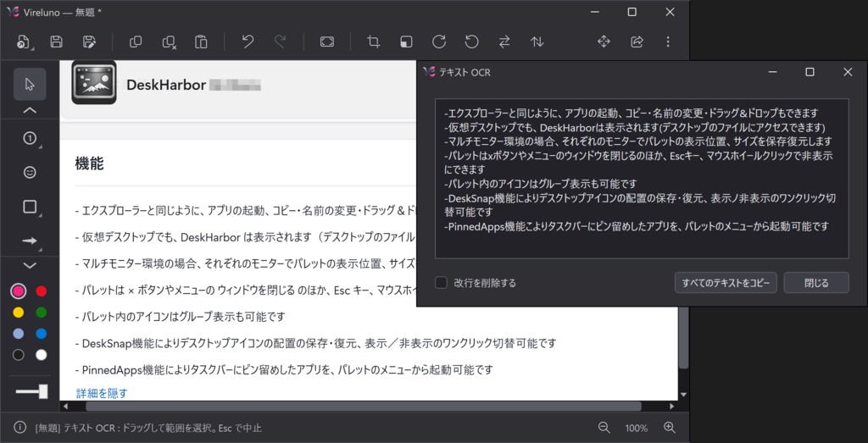Click the copy icon with small x
The height and width of the screenshot is (443, 868).
169,42
